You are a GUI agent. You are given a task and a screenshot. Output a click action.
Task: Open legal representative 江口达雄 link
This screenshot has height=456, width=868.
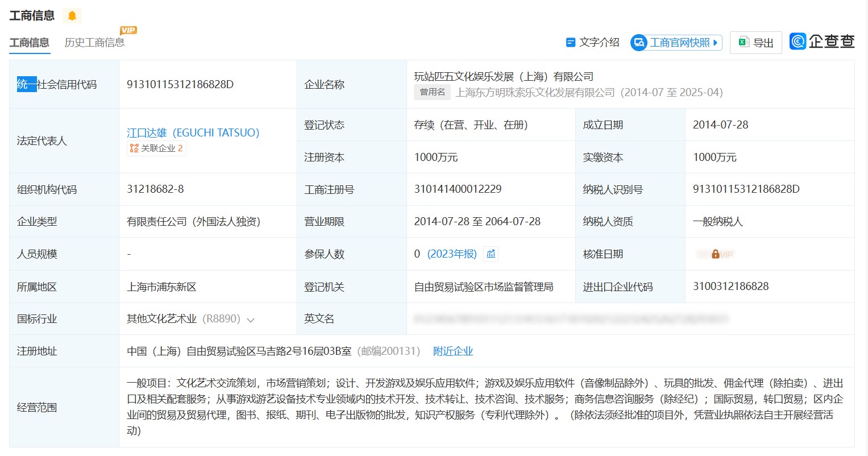pyautogui.click(x=193, y=132)
